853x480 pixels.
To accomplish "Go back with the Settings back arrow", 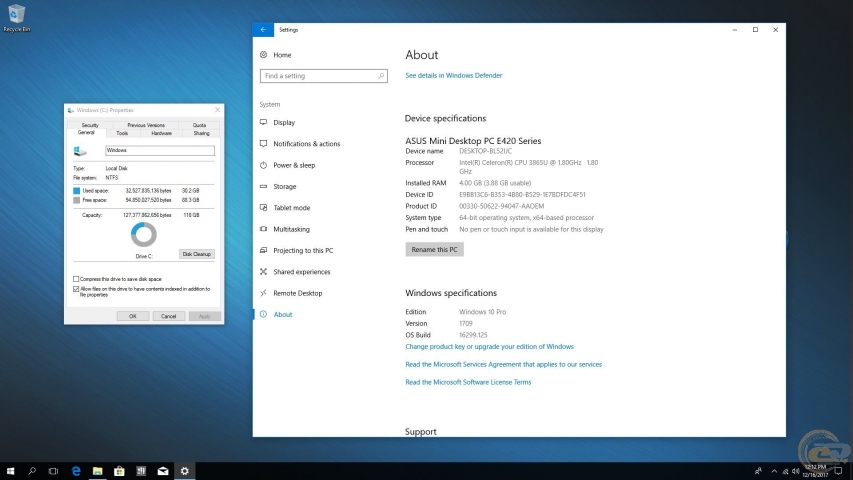I will (263, 30).
